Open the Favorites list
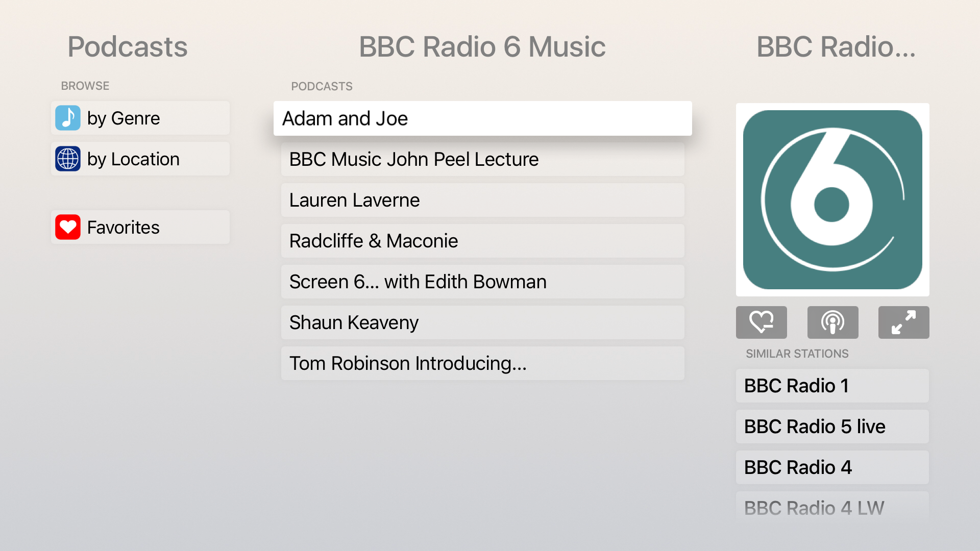Image resolution: width=980 pixels, height=551 pixels. 140,227
